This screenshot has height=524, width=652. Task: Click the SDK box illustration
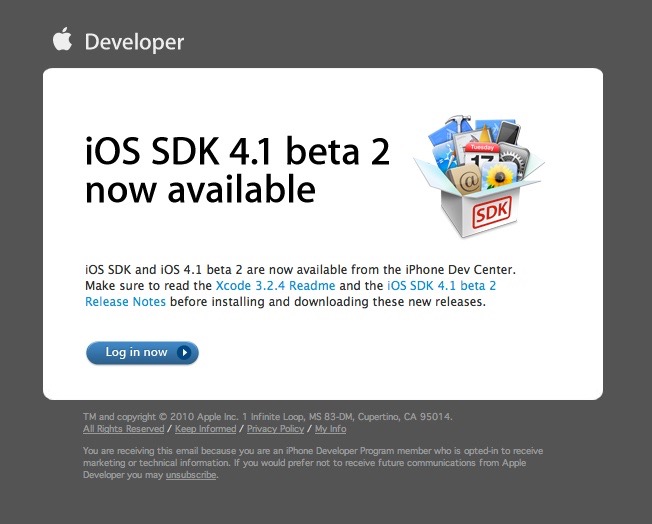[479, 176]
